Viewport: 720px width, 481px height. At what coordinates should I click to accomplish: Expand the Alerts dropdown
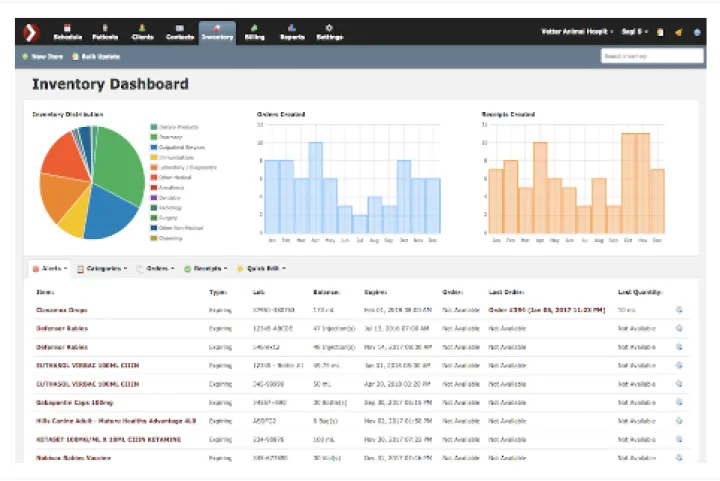[x=50, y=268]
